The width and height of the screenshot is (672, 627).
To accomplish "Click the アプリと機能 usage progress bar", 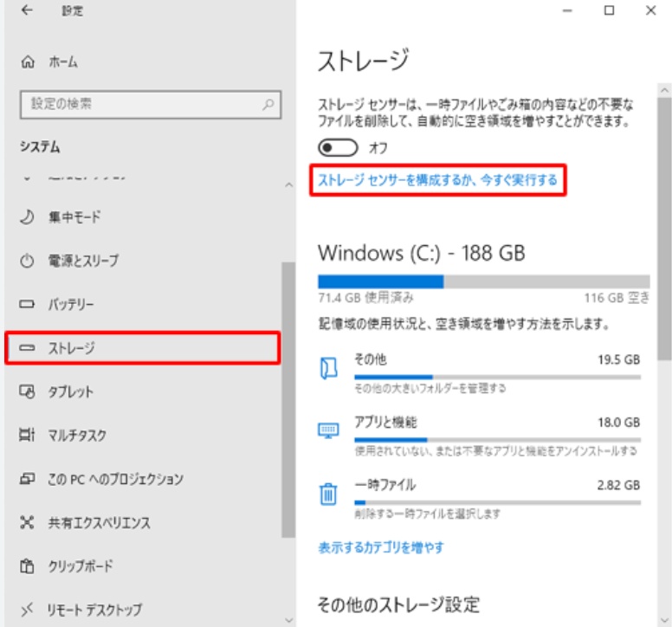I will tap(498, 440).
